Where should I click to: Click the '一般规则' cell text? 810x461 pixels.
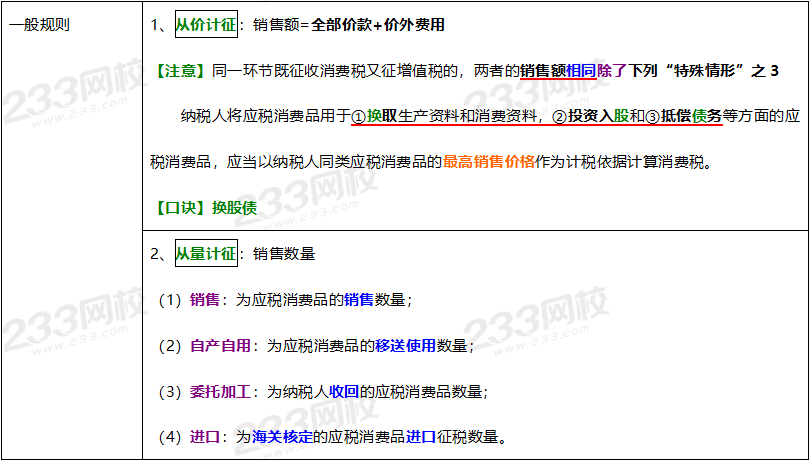[x=39, y=25]
